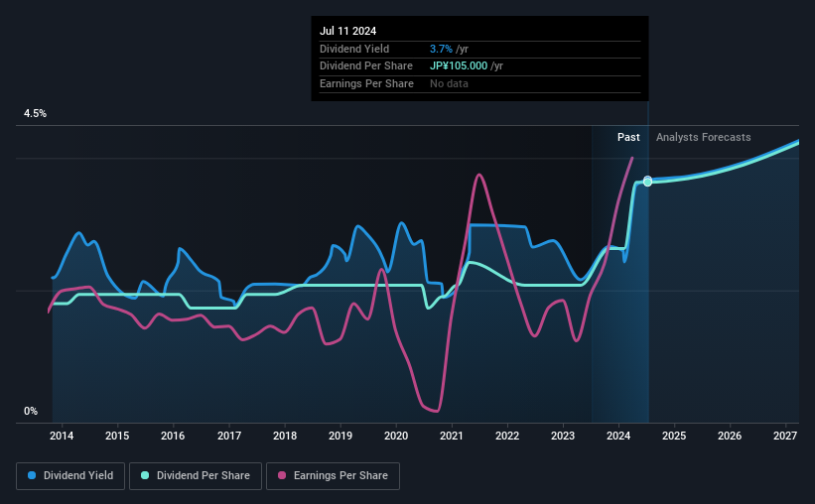The image size is (815, 504).
Task: Click the pink Earnings Per Share dot
Action: click(282, 475)
